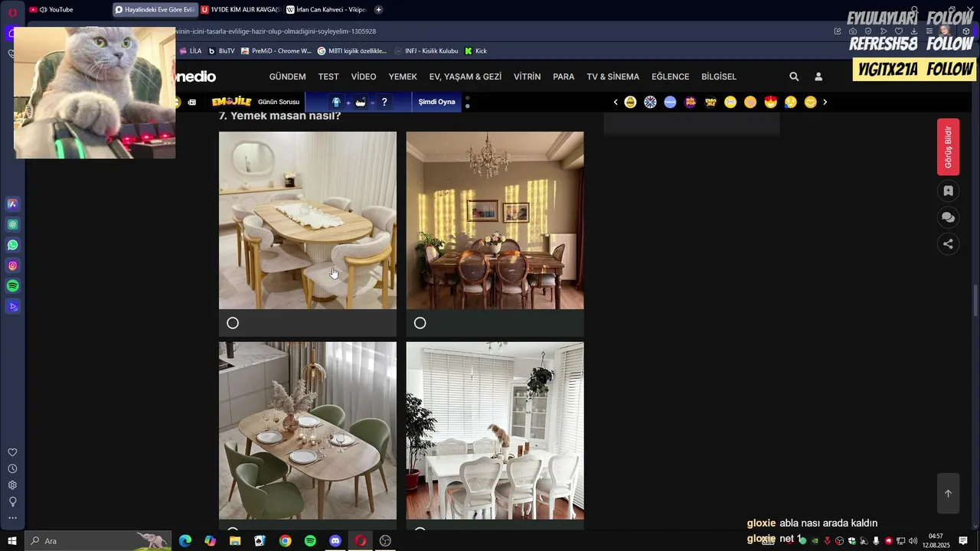
Task: Open WhatsApp in the Opera sidebar
Action: click(12, 245)
